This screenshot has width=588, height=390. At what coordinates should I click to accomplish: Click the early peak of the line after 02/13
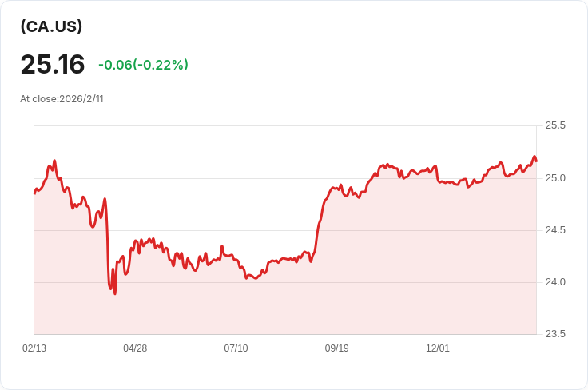click(55, 161)
